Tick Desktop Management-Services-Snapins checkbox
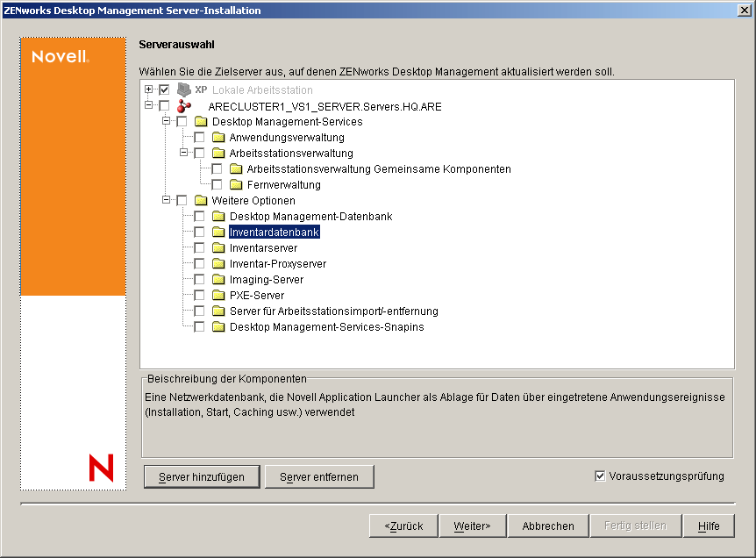Screen dimensions: 756x558 (x=199, y=327)
